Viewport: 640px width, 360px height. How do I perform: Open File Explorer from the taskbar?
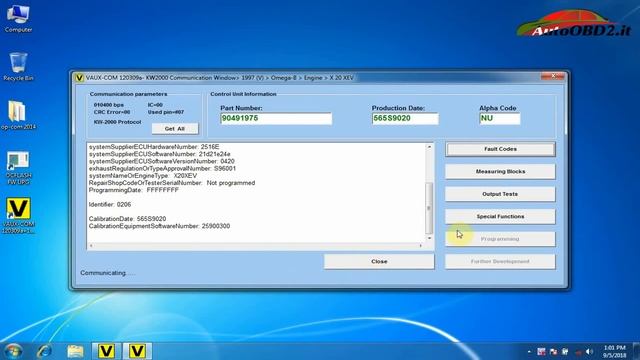75,351
